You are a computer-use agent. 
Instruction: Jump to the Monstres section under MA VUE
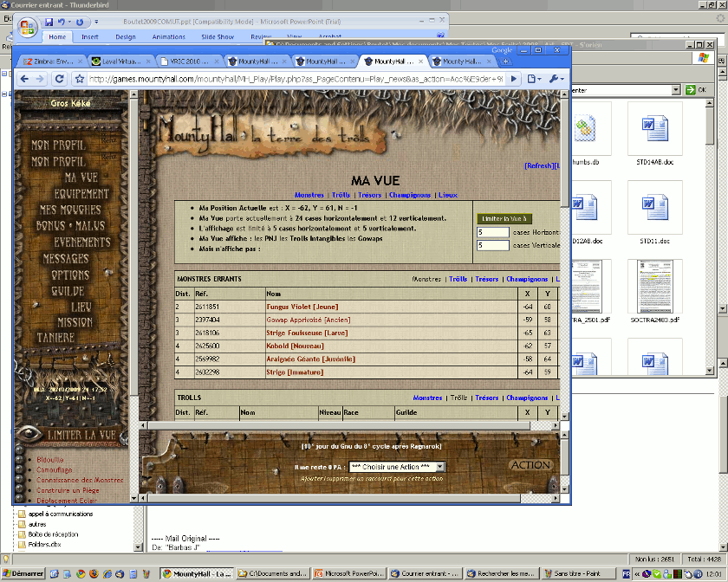[x=309, y=195]
